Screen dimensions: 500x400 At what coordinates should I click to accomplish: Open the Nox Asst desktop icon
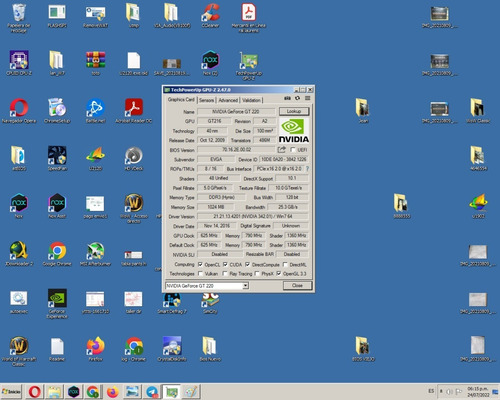(57, 206)
